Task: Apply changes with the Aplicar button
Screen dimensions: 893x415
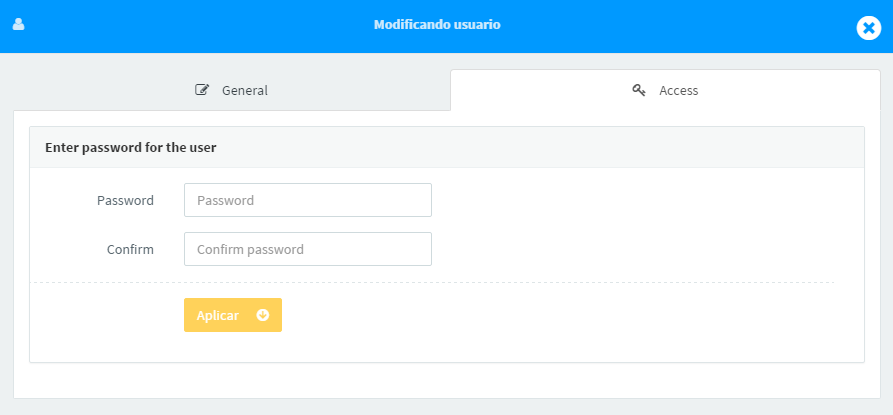Action: [233, 315]
